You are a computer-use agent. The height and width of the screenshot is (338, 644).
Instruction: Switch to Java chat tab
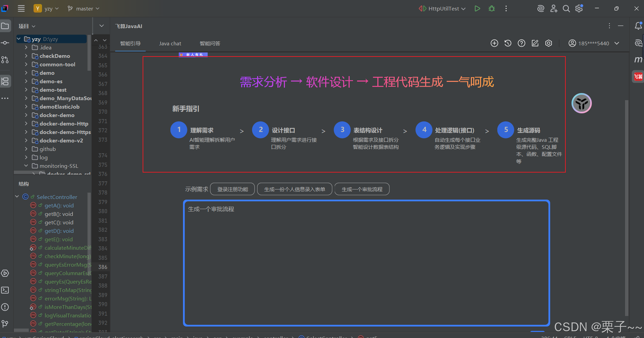click(x=170, y=43)
